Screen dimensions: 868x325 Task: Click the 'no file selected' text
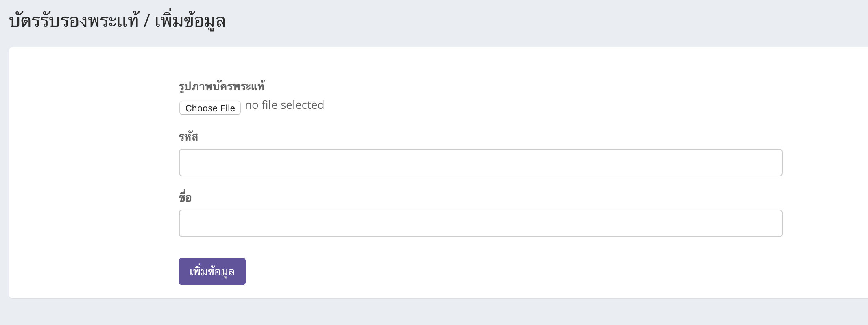tap(284, 105)
